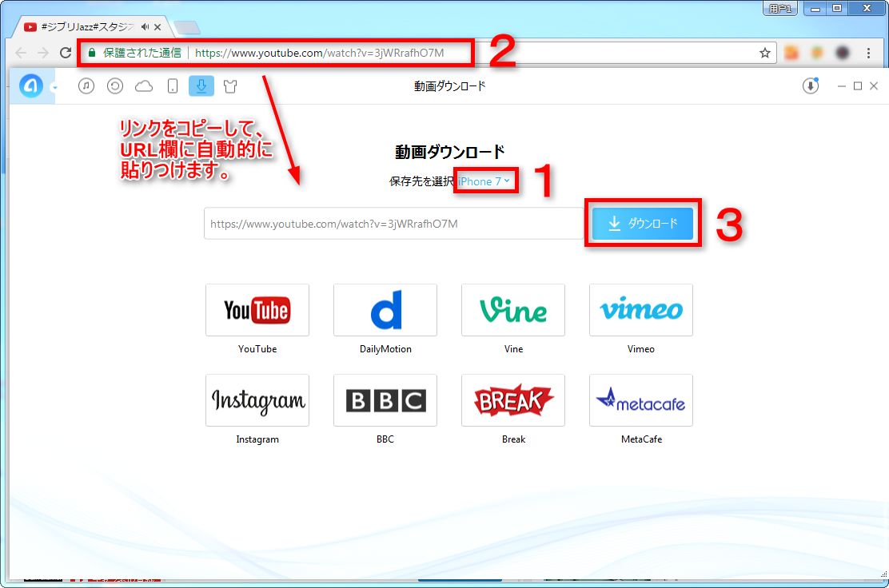Close the YouTube browser tab

157,26
